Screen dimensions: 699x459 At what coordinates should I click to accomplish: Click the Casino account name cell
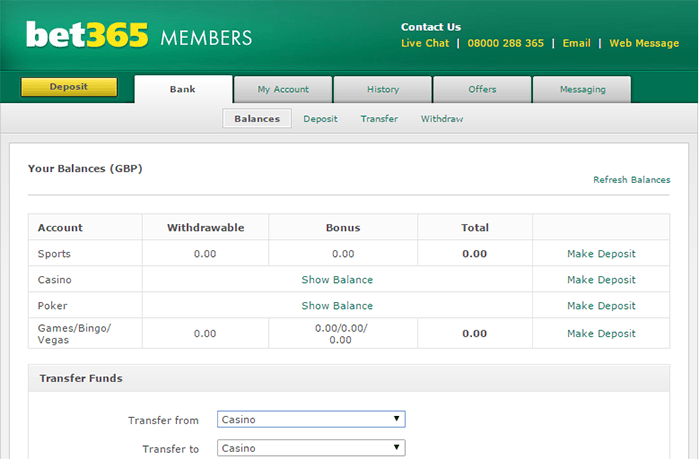coord(85,279)
